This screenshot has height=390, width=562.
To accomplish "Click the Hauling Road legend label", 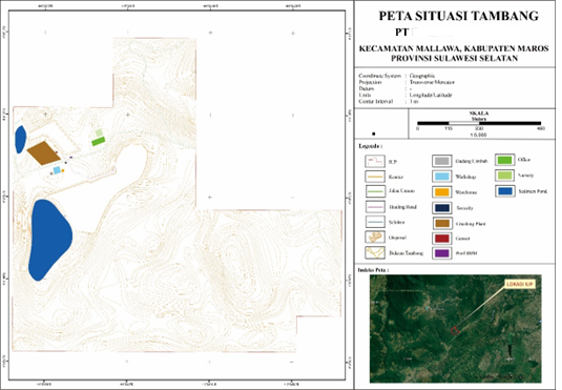I will pos(403,207).
